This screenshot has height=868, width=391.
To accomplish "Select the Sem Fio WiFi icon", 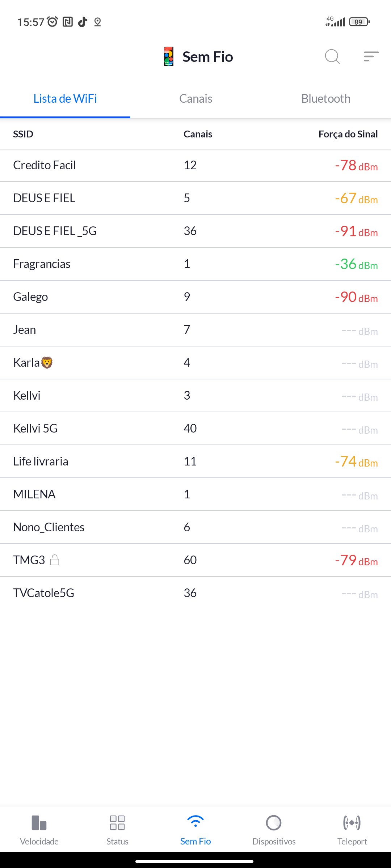I will pos(195,822).
